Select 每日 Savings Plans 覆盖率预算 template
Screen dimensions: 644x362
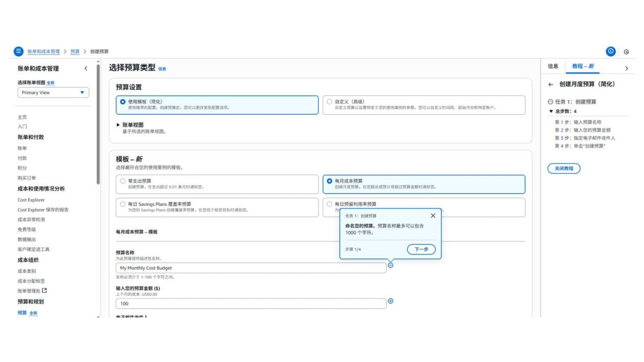pyautogui.click(x=123, y=204)
